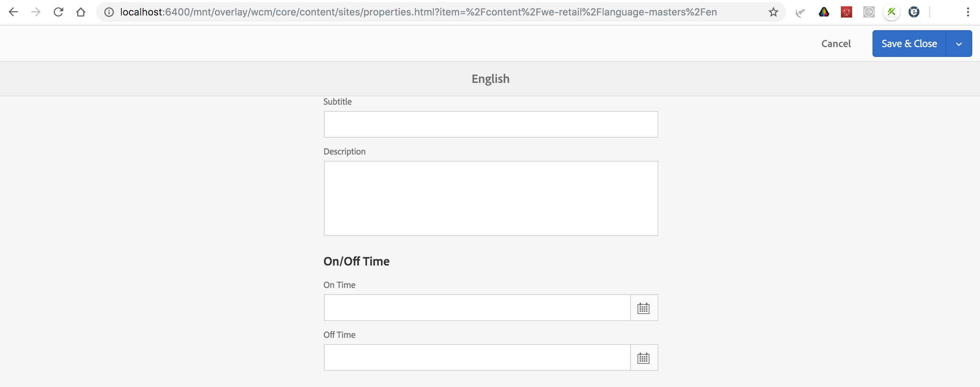980x387 pixels.
Task: Click the gray circular nodes extension icon
Action: point(869,12)
